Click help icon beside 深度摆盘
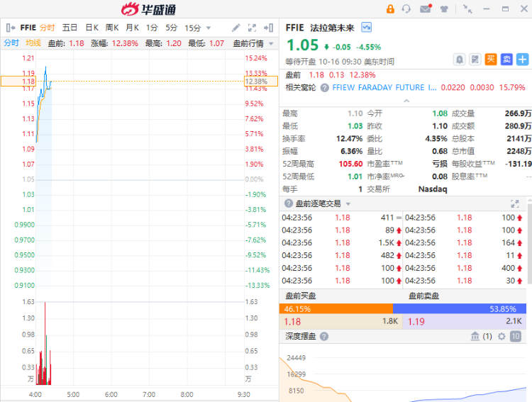The image size is (532, 402). coord(324,336)
